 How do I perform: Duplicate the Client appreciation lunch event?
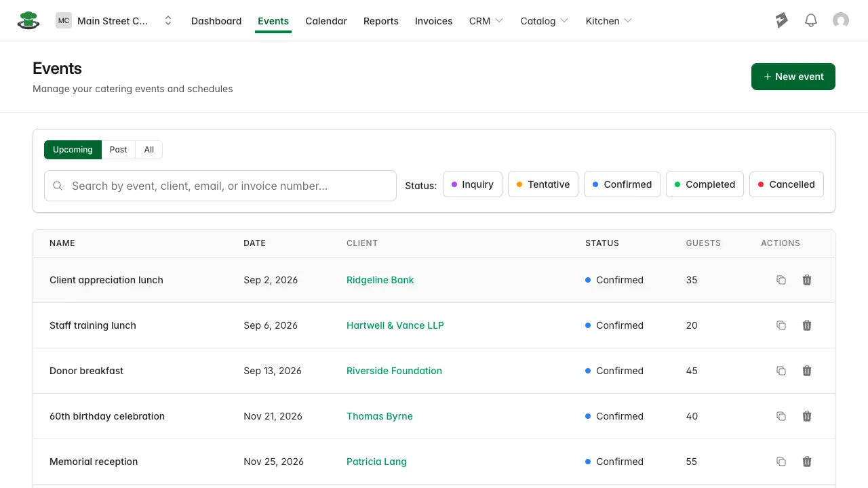click(x=781, y=280)
